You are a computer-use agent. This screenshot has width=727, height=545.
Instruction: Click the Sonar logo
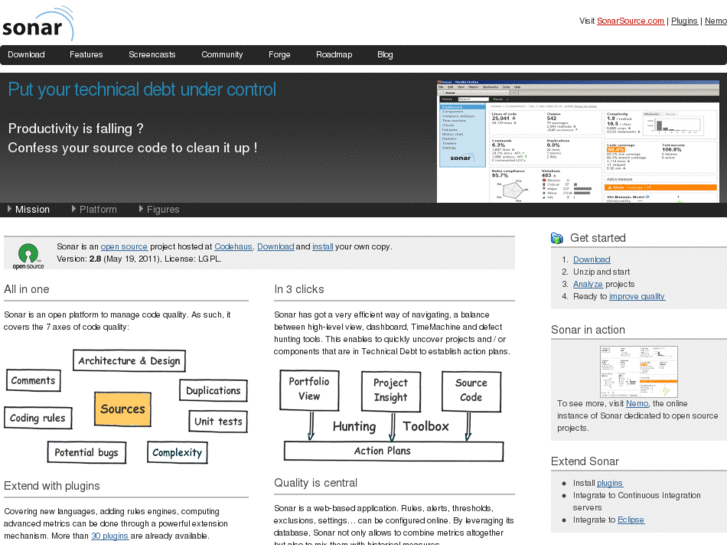point(38,23)
